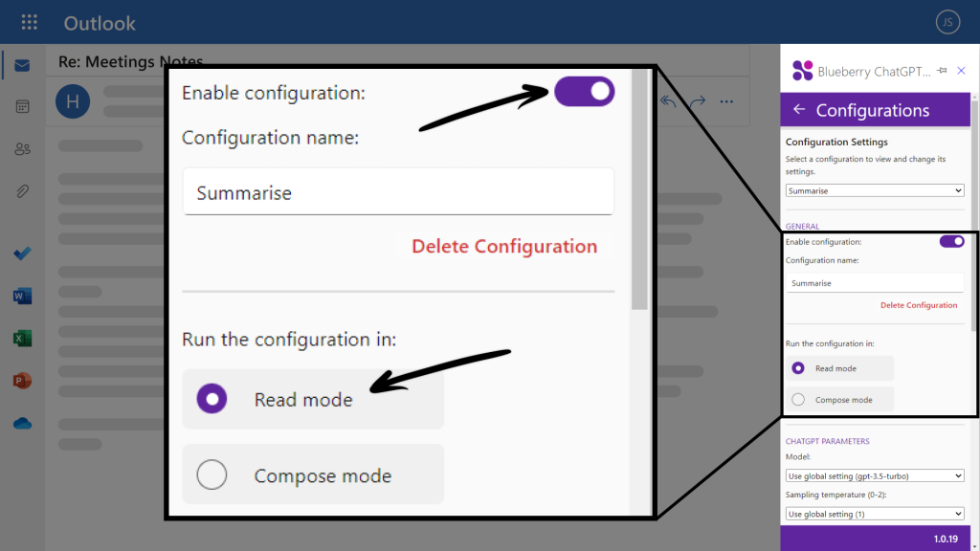The height and width of the screenshot is (551, 980).
Task: Toggle Enable configuration switch in sidebar panel
Action: coord(952,241)
